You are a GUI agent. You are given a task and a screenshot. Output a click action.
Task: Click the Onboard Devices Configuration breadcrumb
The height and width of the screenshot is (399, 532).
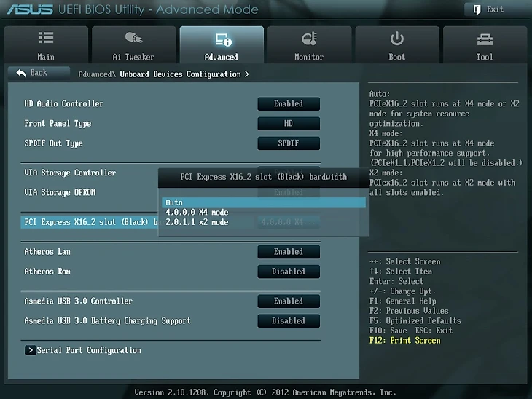(x=180, y=74)
